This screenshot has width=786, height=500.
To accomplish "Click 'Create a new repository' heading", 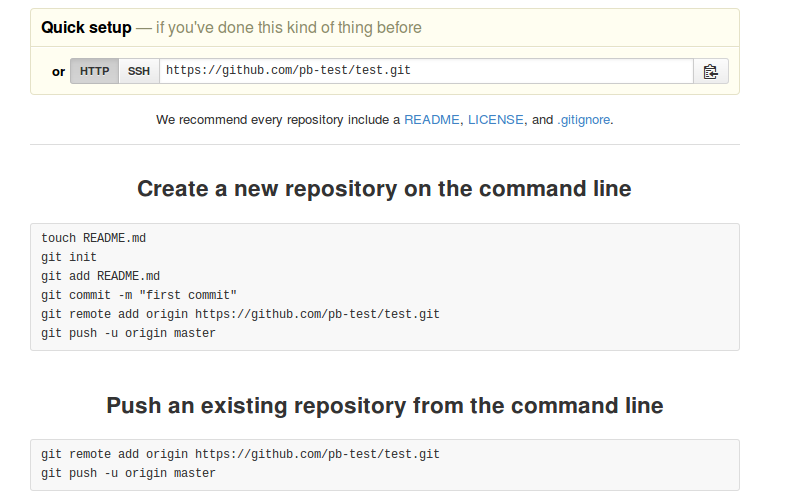I will pos(384,189).
